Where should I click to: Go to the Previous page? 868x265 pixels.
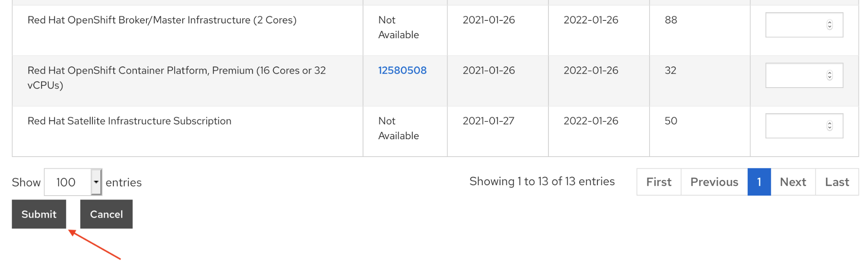pos(714,182)
